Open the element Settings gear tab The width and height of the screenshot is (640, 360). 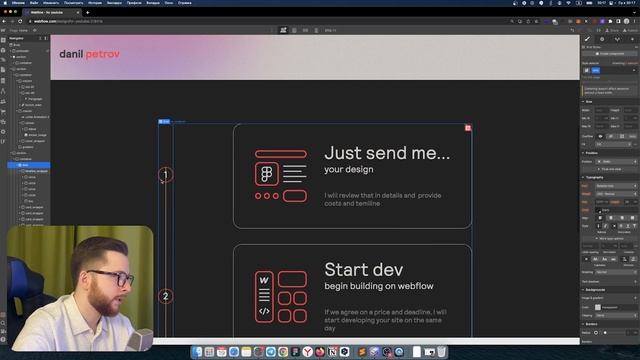[602, 39]
